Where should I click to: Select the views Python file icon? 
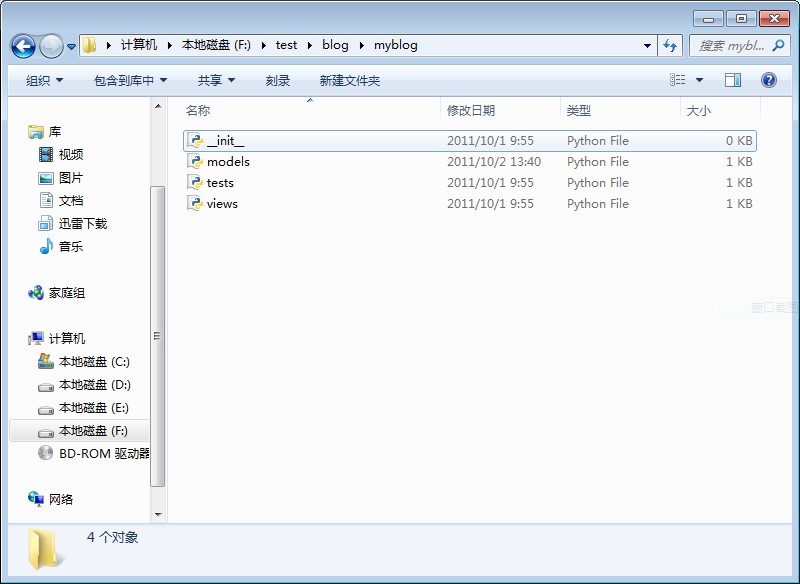[195, 203]
